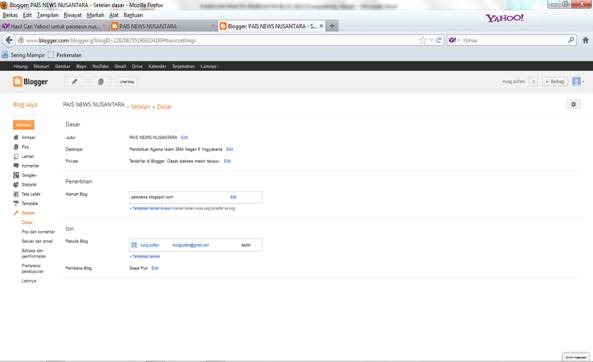Select Preferensi penelusuran in sidebar
This screenshot has width=593, height=362.
pos(33,269)
